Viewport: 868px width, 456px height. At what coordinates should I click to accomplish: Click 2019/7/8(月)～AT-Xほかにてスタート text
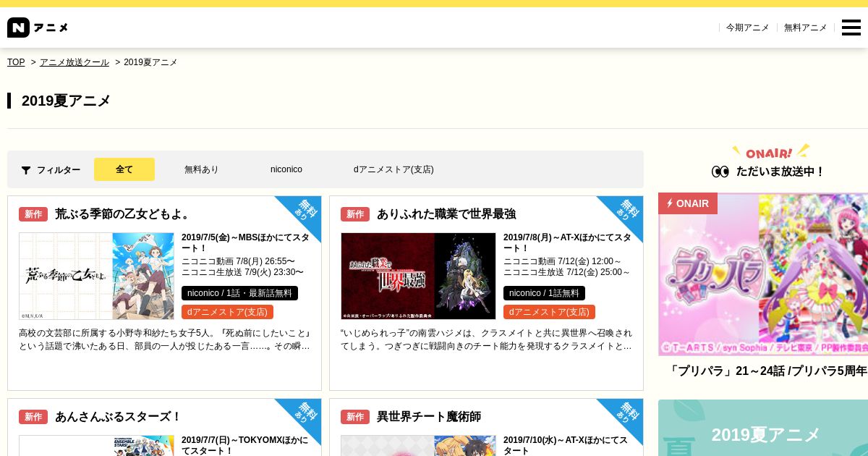[568, 242]
